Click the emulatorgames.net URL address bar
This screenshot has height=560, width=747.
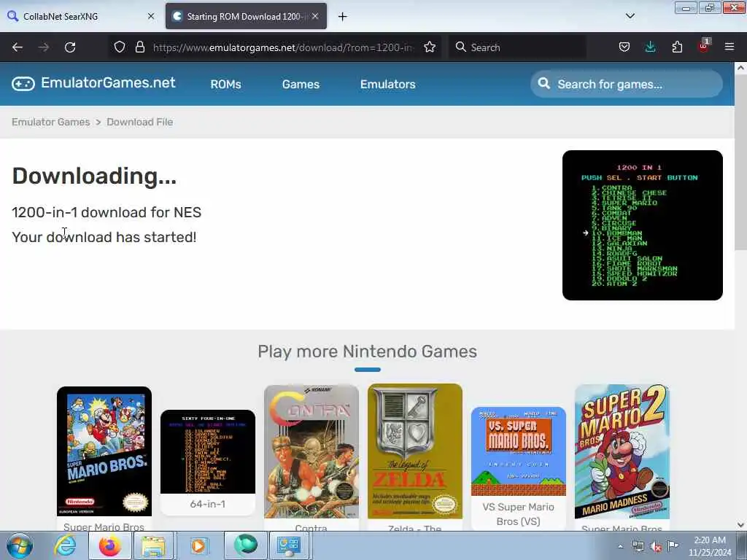tap(283, 47)
